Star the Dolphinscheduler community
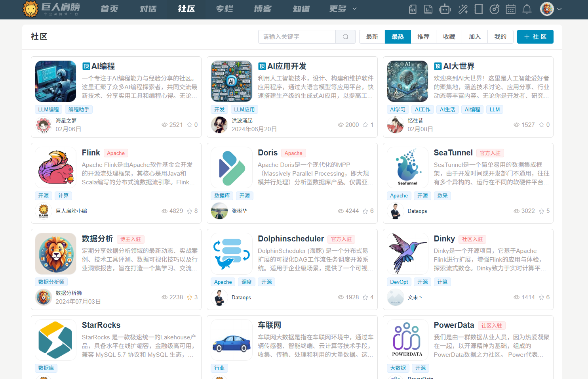588x379 pixels. pyautogui.click(x=365, y=297)
